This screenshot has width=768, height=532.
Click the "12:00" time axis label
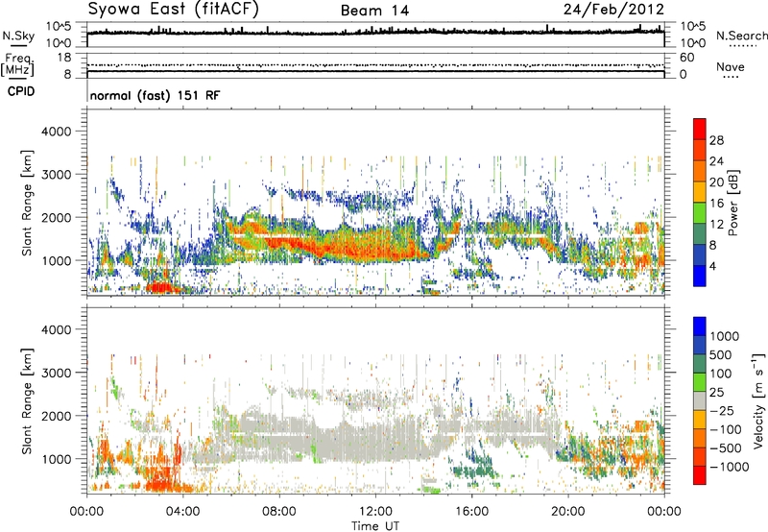pyautogui.click(x=375, y=512)
